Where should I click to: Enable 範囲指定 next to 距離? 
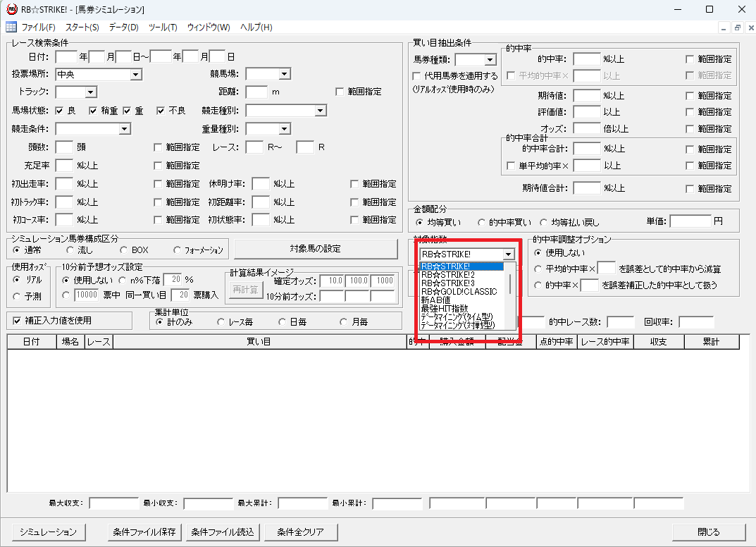340,92
